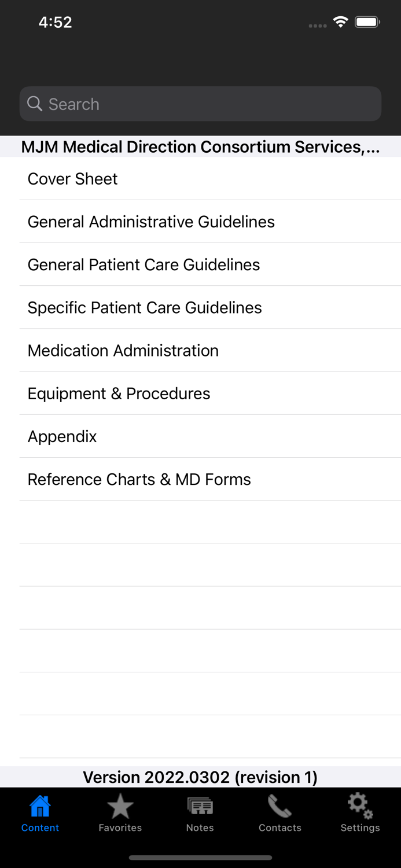The image size is (401, 868).
Task: Open the Cover Sheet entry
Action: [x=72, y=179]
